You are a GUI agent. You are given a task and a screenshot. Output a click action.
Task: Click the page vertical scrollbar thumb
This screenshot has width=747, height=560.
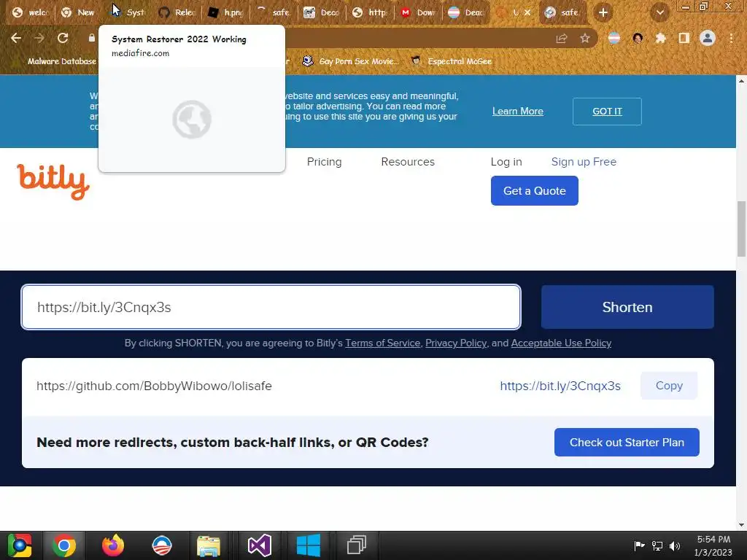(741, 228)
